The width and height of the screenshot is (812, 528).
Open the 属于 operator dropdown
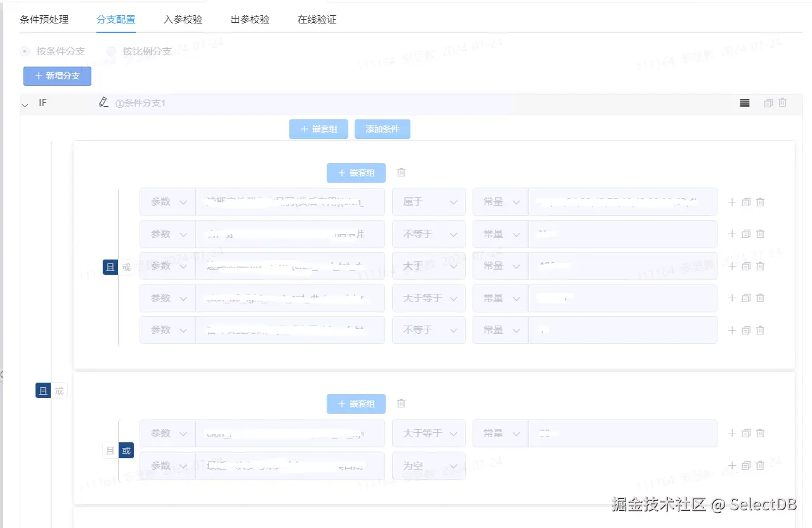pos(428,202)
